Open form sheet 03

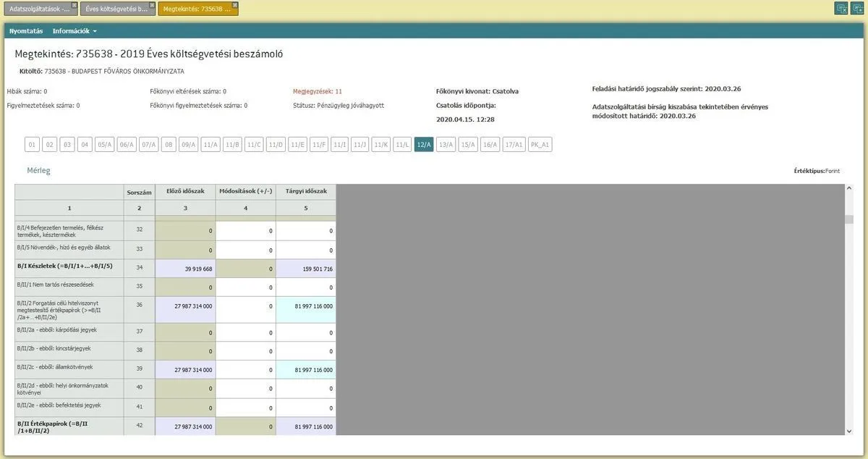[x=67, y=144]
